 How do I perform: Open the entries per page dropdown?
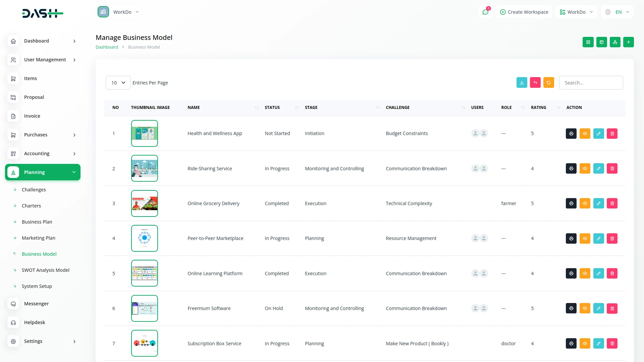118,83
